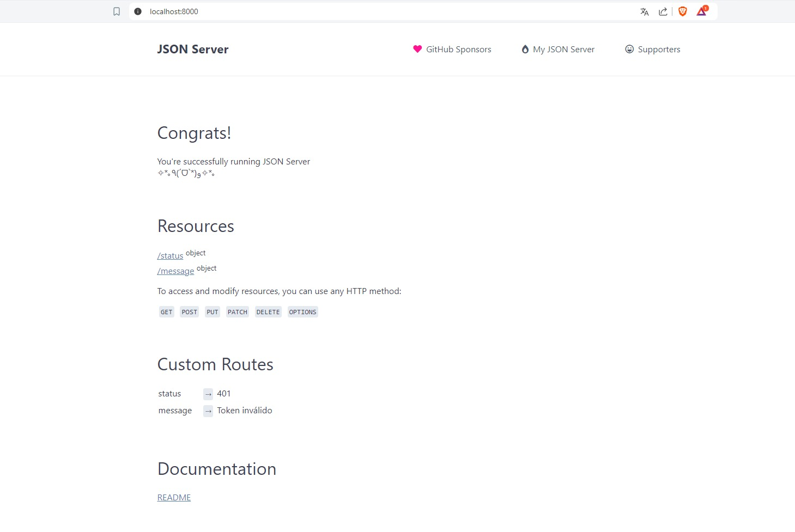Open the /status resource link
The image size is (795, 532).
tap(170, 256)
